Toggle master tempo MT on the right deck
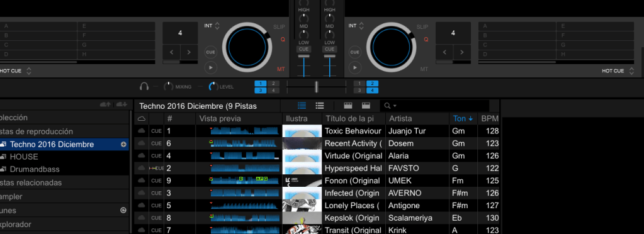 tap(424, 69)
